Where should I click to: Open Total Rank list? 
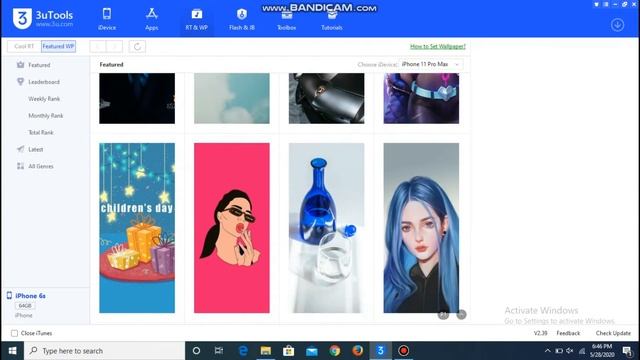tap(41, 132)
